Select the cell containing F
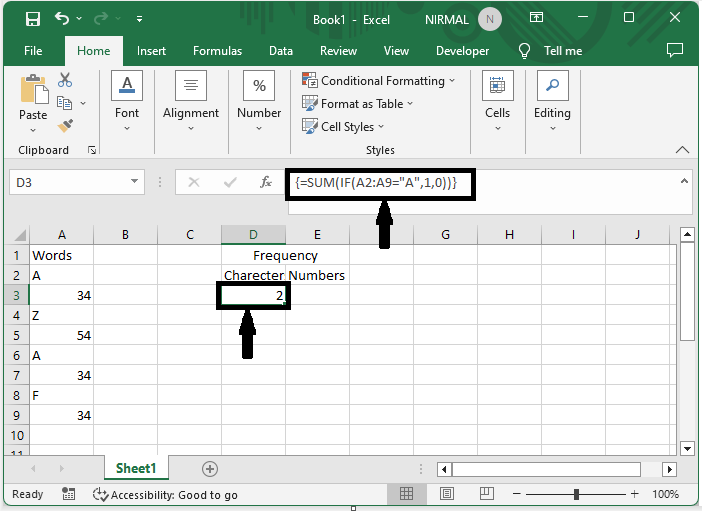 pyautogui.click(x=62, y=395)
